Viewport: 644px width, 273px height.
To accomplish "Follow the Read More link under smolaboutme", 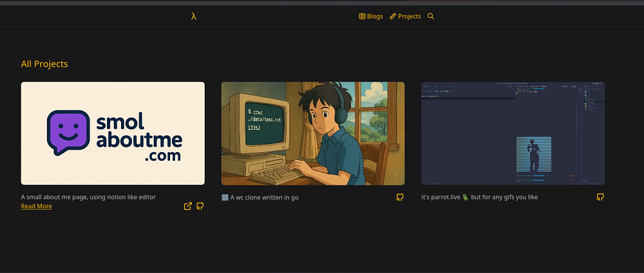I will click(x=37, y=206).
